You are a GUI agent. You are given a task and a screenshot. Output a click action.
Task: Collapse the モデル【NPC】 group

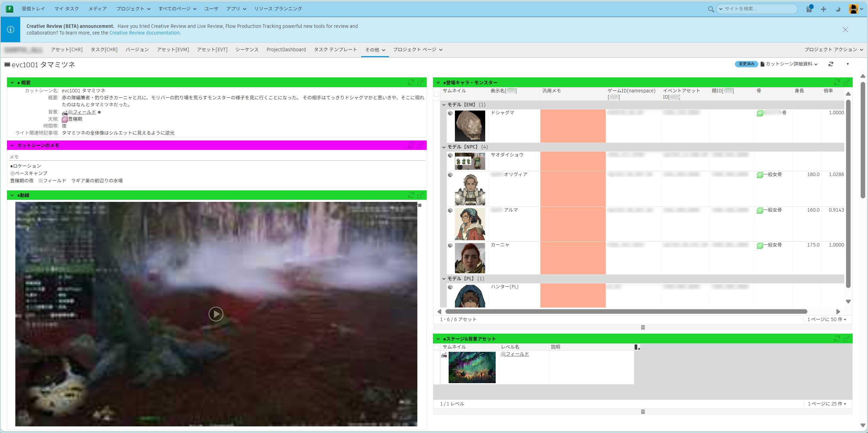click(x=444, y=147)
